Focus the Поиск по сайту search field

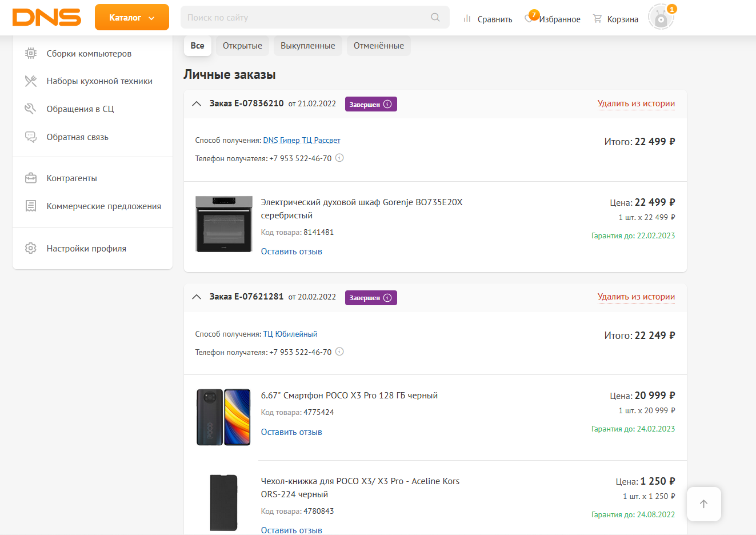click(315, 17)
